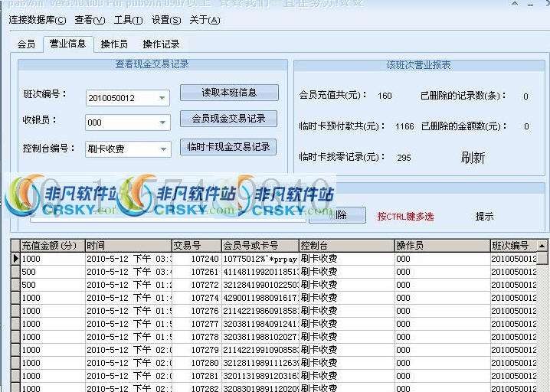Screen dimensions: 550x392
Task: Click the 会员现金交易记录 button
Action: pyautogui.click(x=229, y=119)
